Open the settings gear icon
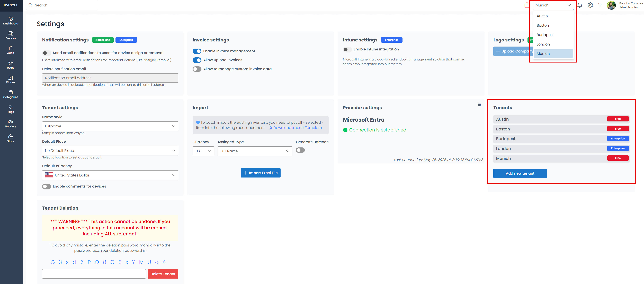This screenshot has width=644, height=284. 590,5
